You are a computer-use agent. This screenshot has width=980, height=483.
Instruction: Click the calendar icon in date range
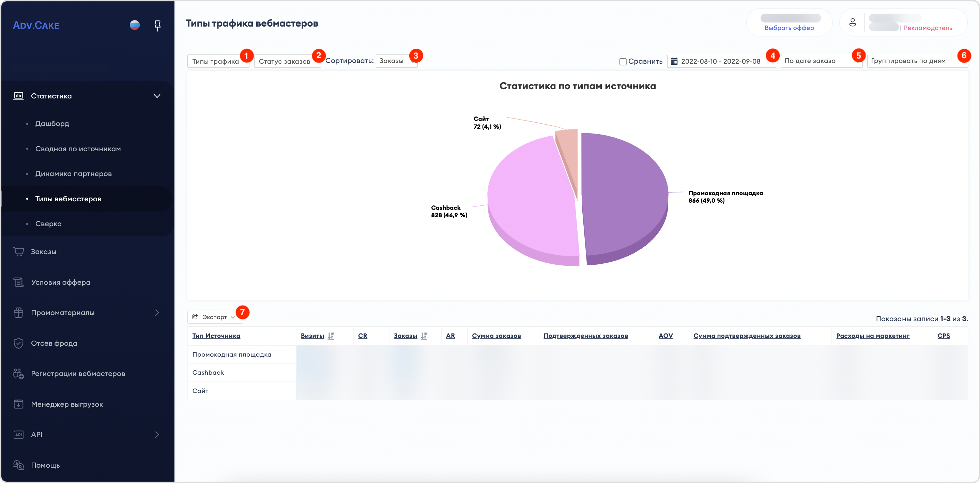pyautogui.click(x=674, y=61)
